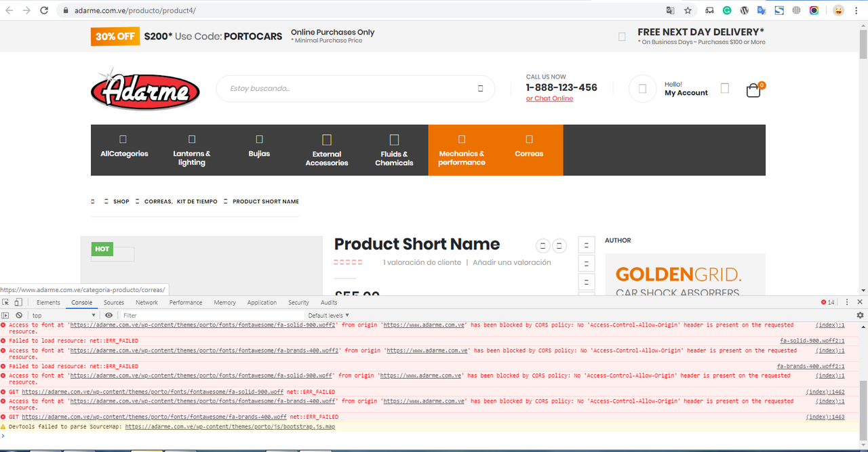Open the Google Translate extension icon

(x=762, y=10)
